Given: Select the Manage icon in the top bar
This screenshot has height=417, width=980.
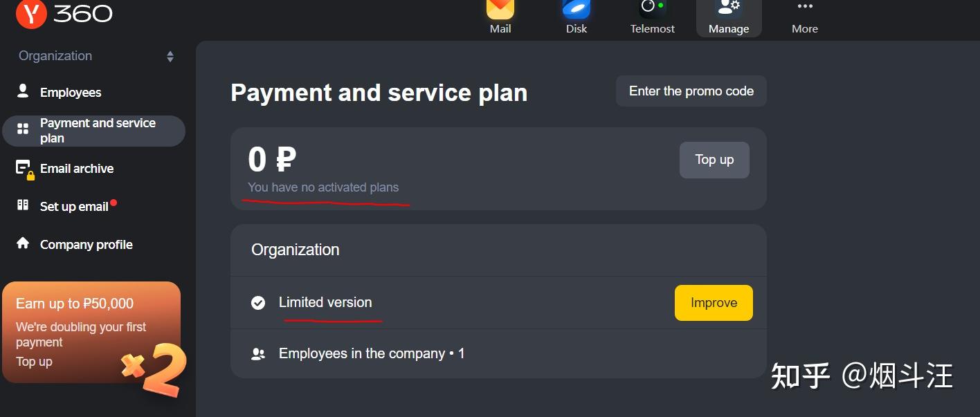Looking at the screenshot, I should click(x=729, y=8).
